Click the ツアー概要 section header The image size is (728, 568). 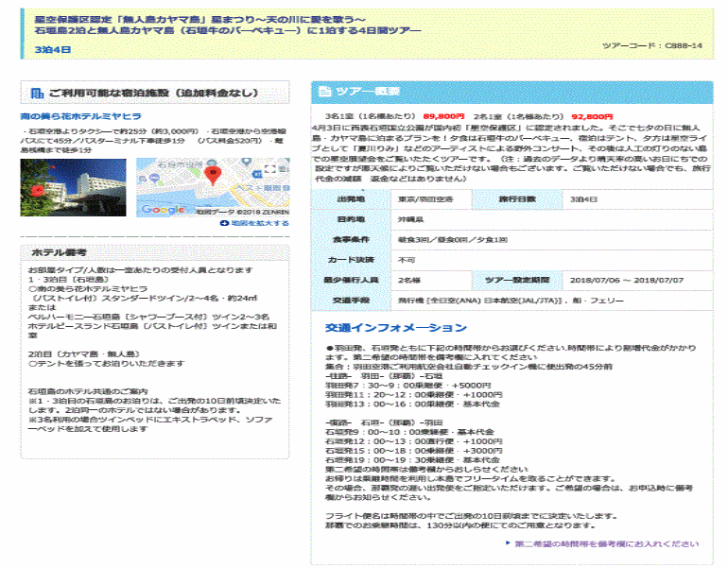(355, 92)
